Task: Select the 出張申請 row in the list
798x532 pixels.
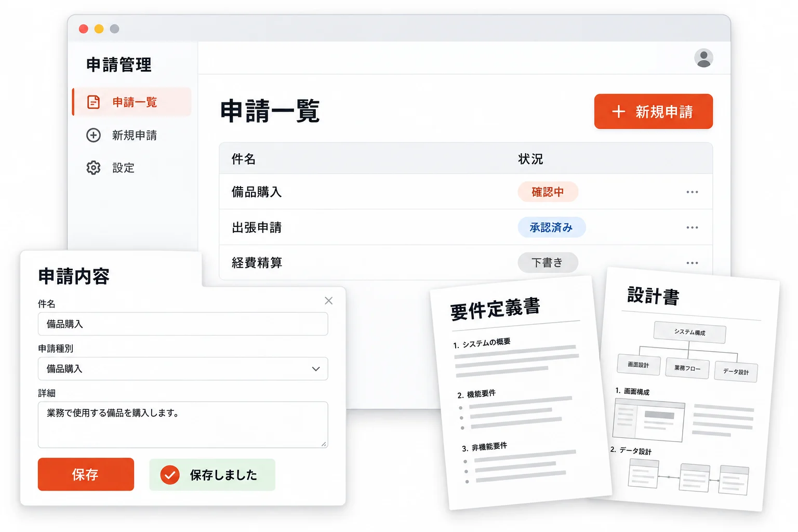Action: pyautogui.click(x=465, y=227)
